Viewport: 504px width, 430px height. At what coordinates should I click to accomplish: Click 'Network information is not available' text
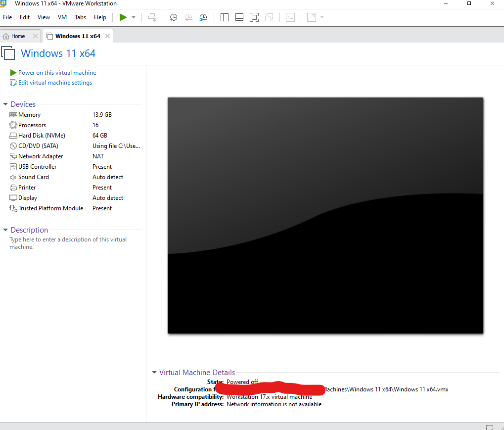point(274,404)
